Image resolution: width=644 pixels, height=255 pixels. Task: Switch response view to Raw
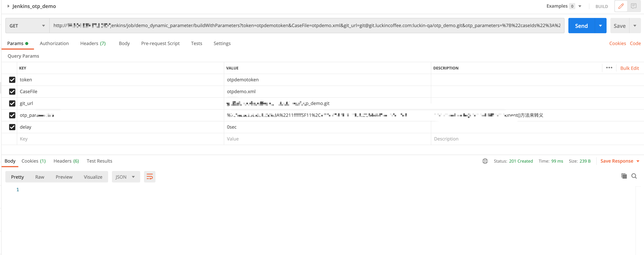click(40, 177)
